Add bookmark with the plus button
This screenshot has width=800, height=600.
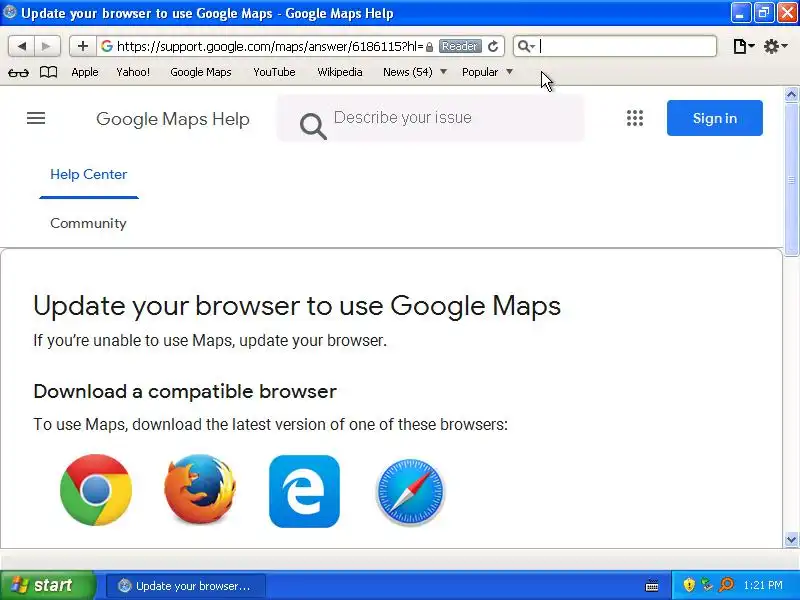tap(83, 46)
